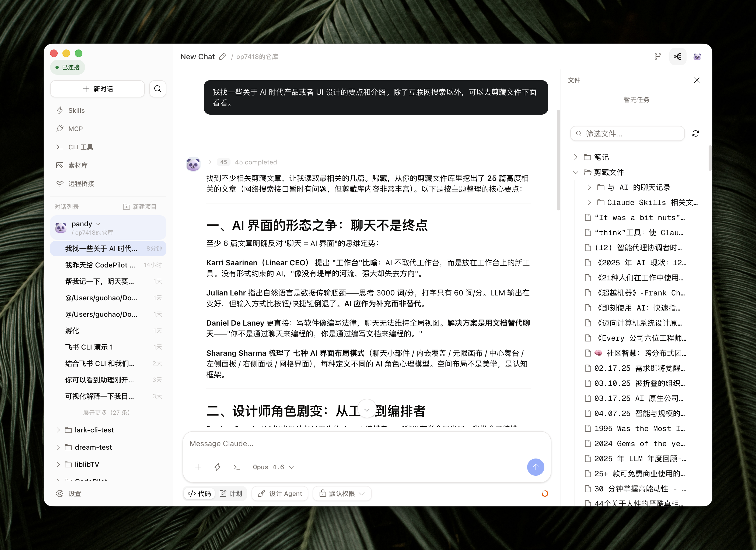Expand the 笔记 folder
The height and width of the screenshot is (550, 756).
coord(576,157)
